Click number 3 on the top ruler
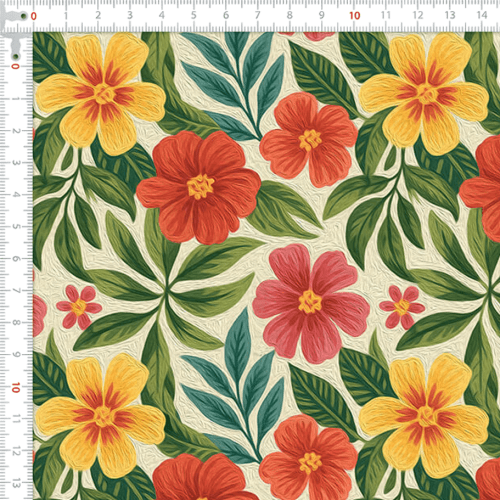This screenshot has height=500, width=500. (x=130, y=15)
